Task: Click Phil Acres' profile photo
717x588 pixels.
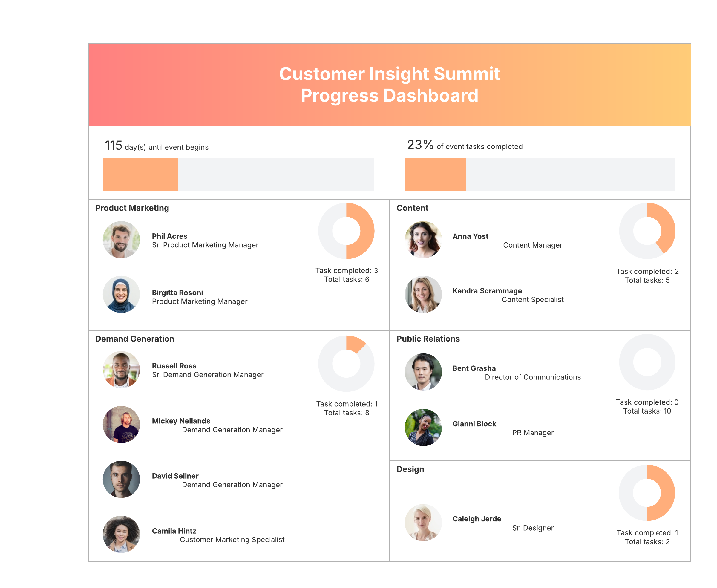Action: 121,240
